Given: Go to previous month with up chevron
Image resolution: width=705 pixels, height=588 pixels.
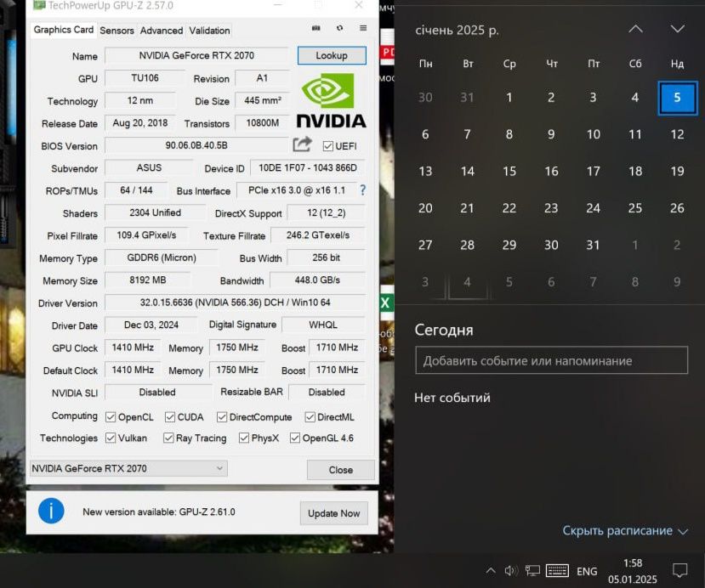Looking at the screenshot, I should (635, 29).
